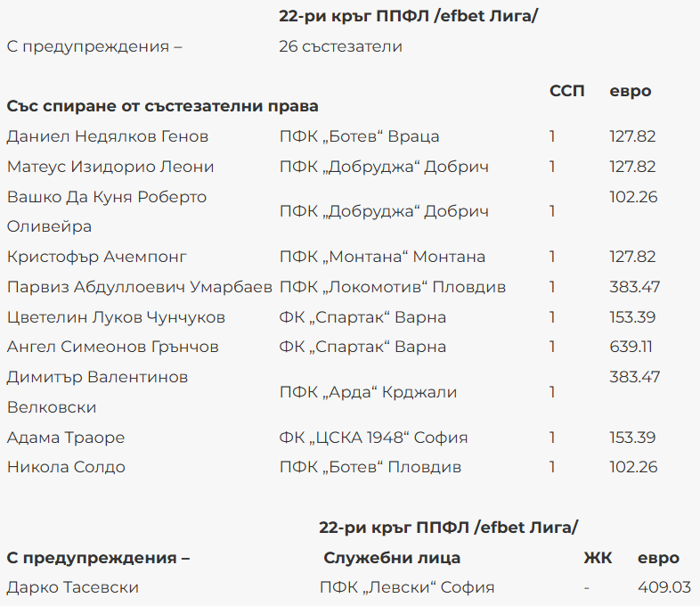This screenshot has width=700, height=606.
Task: Click on Кристофър Ачемпонг in the list
Action: point(97,257)
